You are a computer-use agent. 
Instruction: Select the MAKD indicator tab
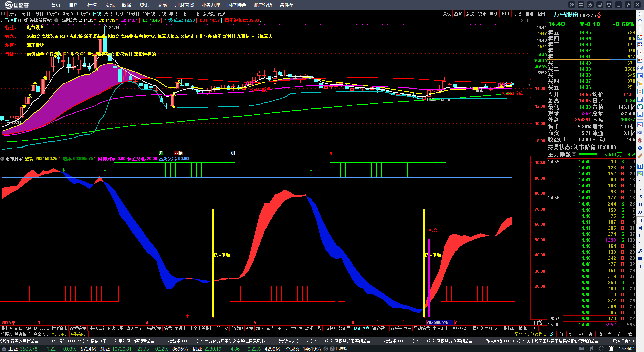[31, 328]
